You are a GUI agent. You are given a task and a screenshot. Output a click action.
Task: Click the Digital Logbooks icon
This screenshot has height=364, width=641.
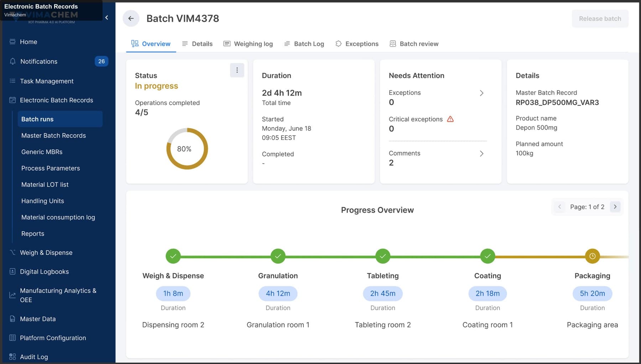point(12,271)
